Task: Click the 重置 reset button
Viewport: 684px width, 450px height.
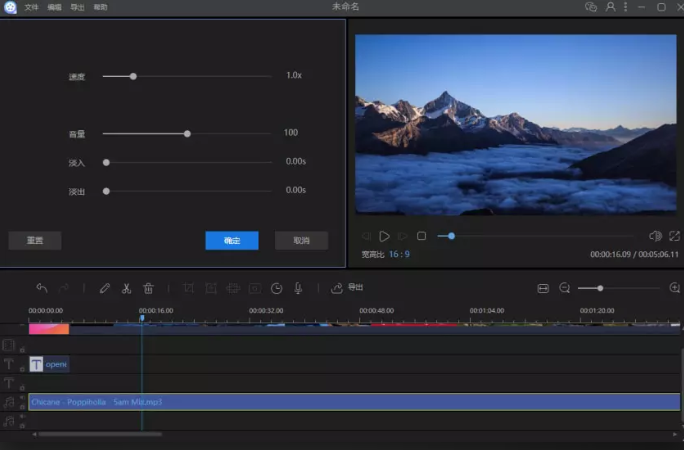Action: pos(34,241)
